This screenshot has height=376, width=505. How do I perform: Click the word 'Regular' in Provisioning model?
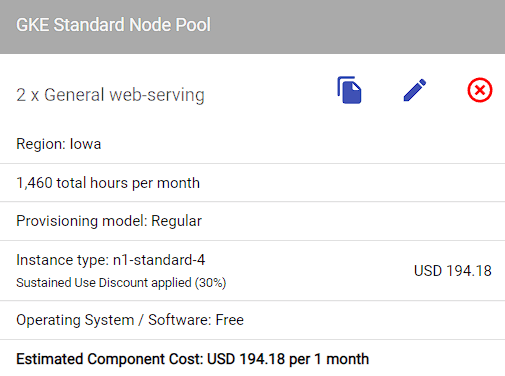(176, 221)
